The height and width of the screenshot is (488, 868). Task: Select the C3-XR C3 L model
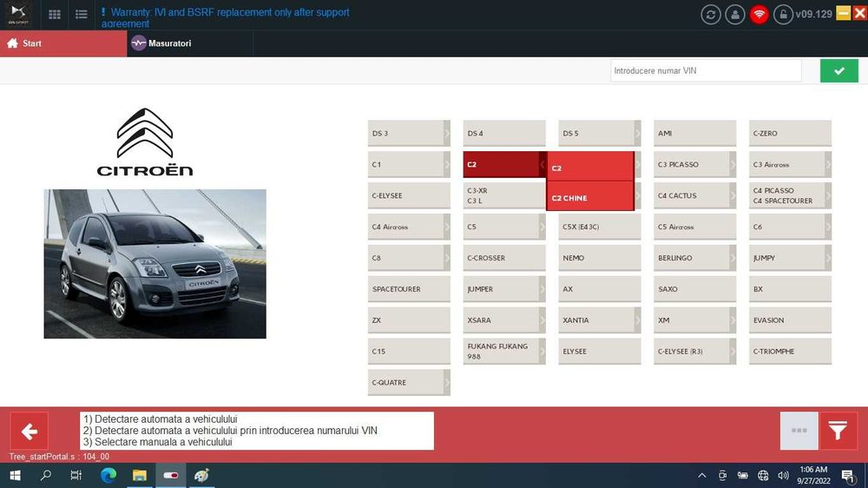[x=504, y=195]
